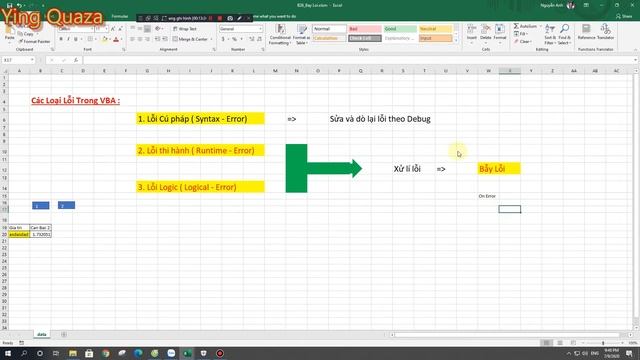640x360 pixels.
Task: Open the General number format dropdown
Action: tap(241, 29)
